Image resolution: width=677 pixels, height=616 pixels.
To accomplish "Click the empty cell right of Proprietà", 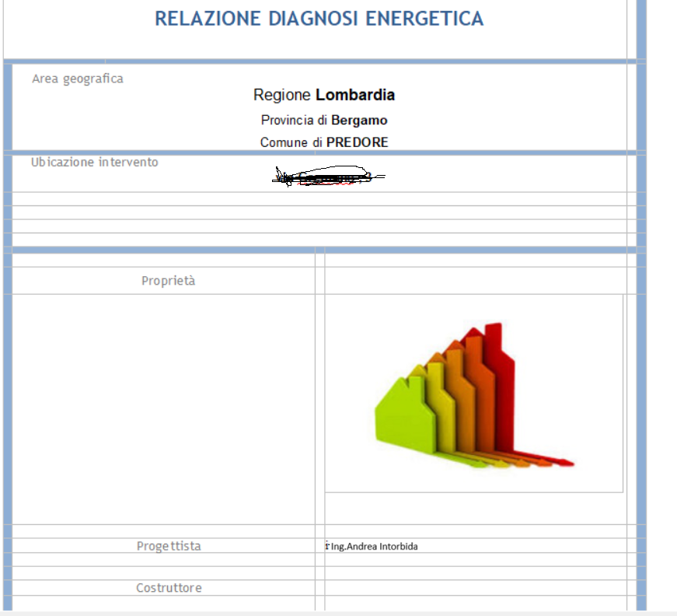I will tap(474, 281).
